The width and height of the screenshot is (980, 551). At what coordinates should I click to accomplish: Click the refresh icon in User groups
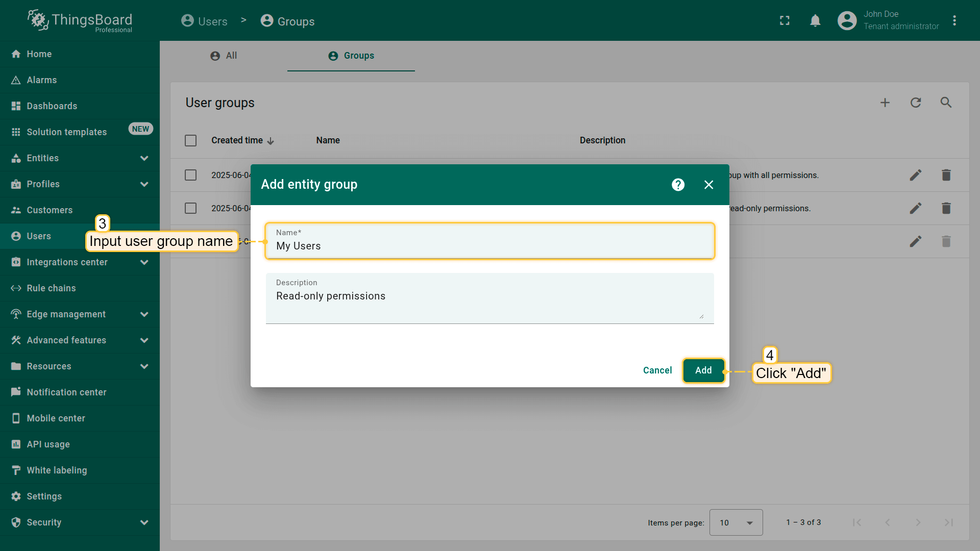916,103
